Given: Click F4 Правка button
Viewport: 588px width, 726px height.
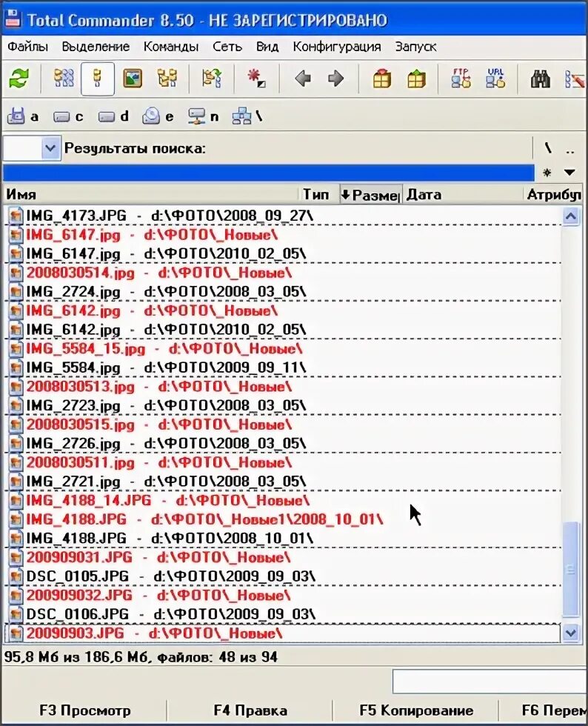Looking at the screenshot, I should pyautogui.click(x=250, y=710).
